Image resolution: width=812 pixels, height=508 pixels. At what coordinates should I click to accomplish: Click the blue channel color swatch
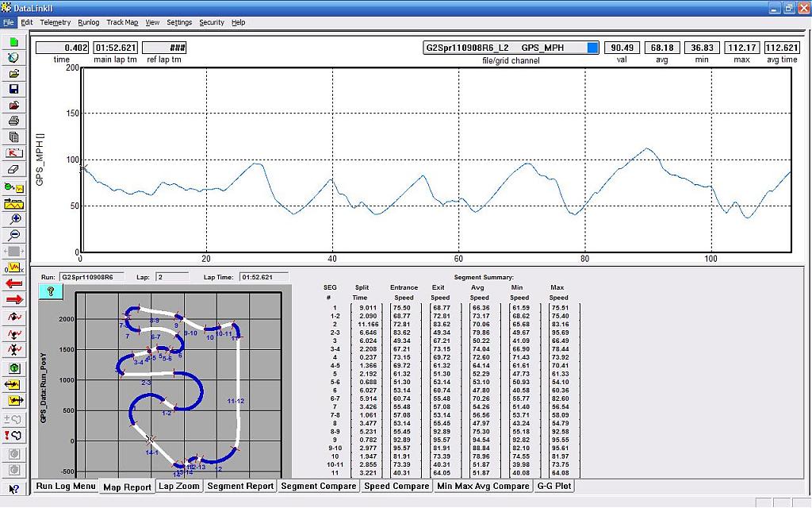coord(592,48)
